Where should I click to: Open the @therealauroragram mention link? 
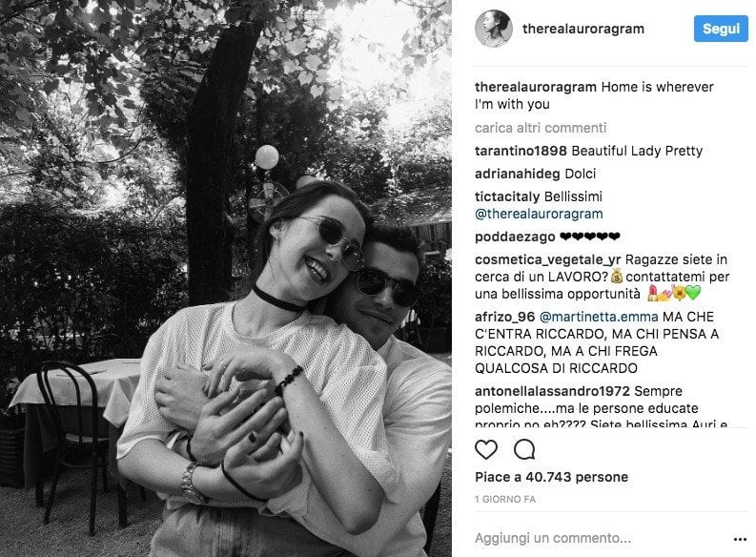(539, 214)
